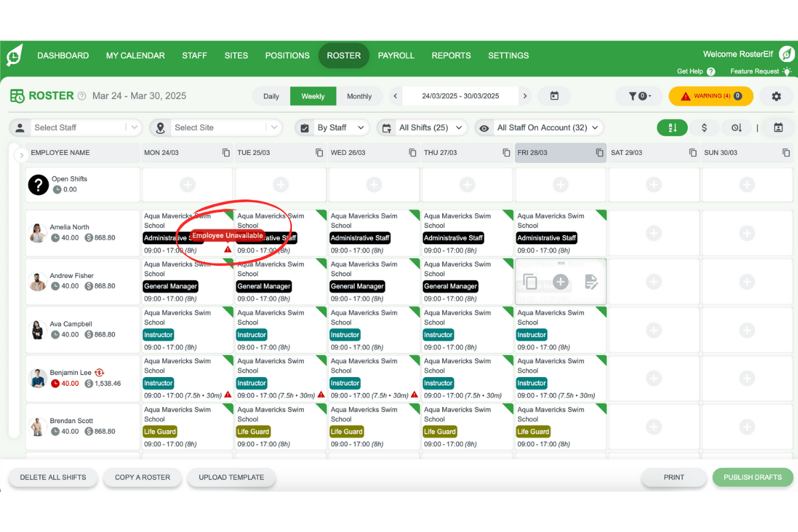Click the Get Help question mark icon
This screenshot has height=532, width=798.
point(711,72)
